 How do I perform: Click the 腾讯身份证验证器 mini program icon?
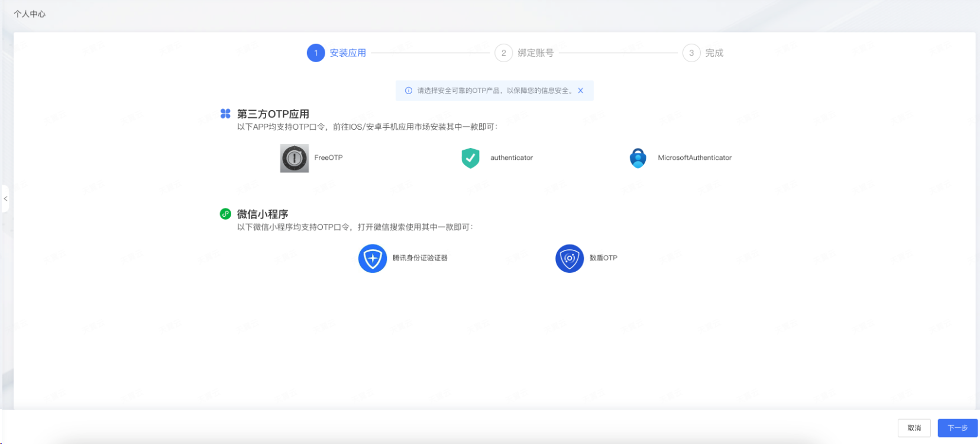click(373, 258)
